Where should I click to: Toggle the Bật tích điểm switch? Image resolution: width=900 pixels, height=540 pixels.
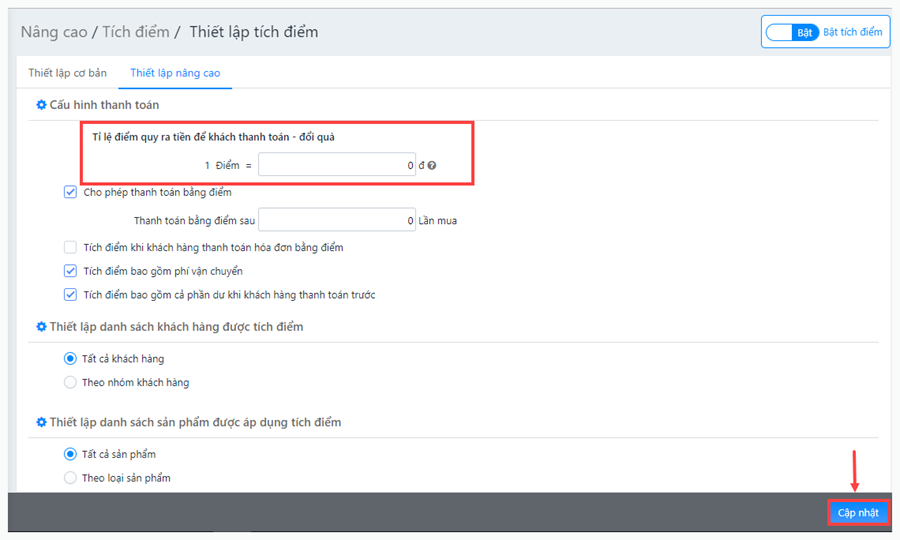[792, 32]
